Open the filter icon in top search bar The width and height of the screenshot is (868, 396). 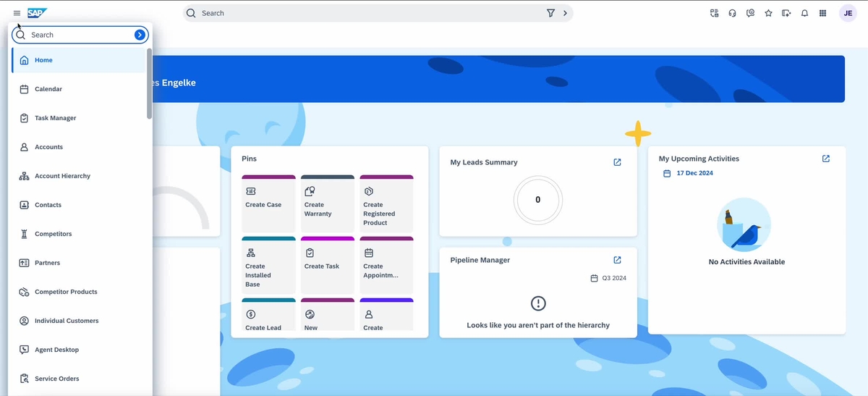[550, 13]
